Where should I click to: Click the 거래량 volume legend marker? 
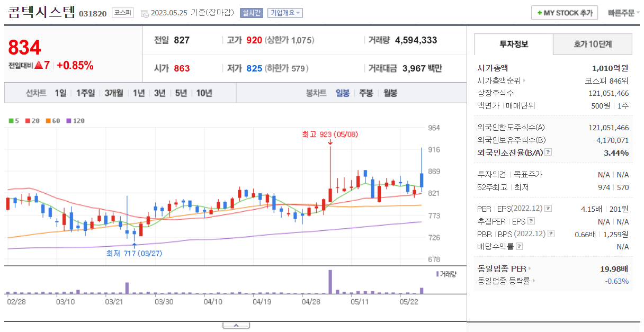pyautogui.click(x=437, y=274)
